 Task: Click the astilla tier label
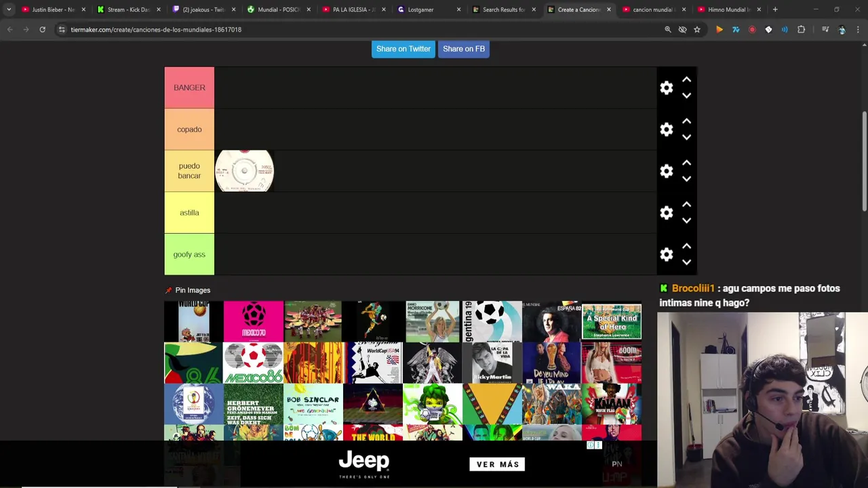(x=189, y=213)
